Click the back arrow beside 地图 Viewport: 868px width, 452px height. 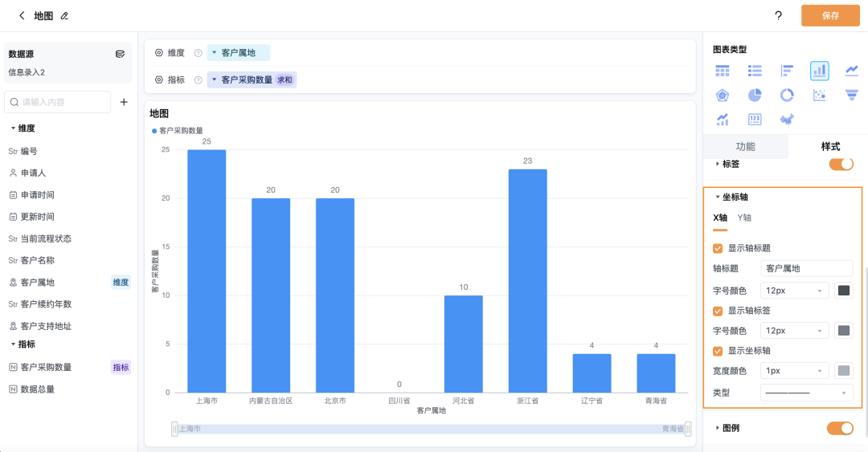pos(22,15)
